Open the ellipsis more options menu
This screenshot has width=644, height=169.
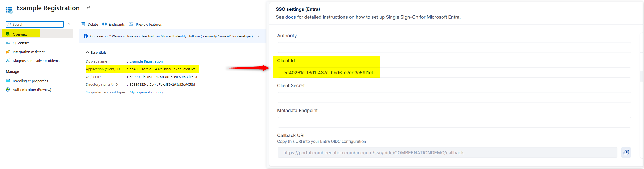pyautogui.click(x=97, y=8)
